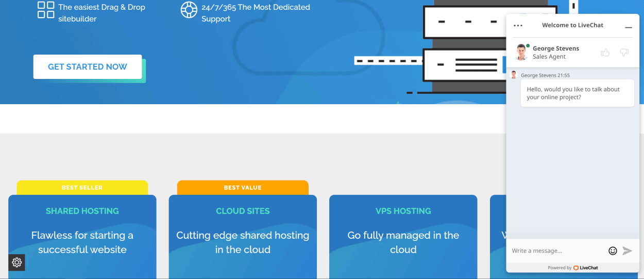Click the BEST VALUE badge

243,188
